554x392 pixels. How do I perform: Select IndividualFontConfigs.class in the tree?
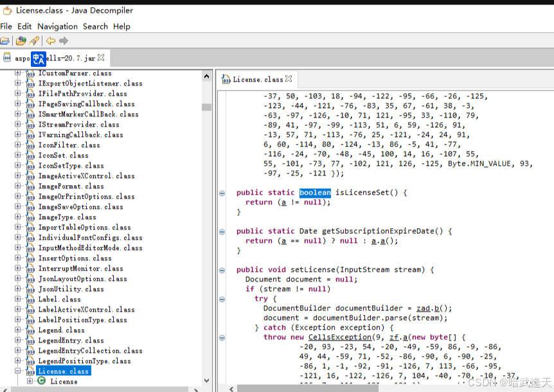pyautogui.click(x=91, y=237)
